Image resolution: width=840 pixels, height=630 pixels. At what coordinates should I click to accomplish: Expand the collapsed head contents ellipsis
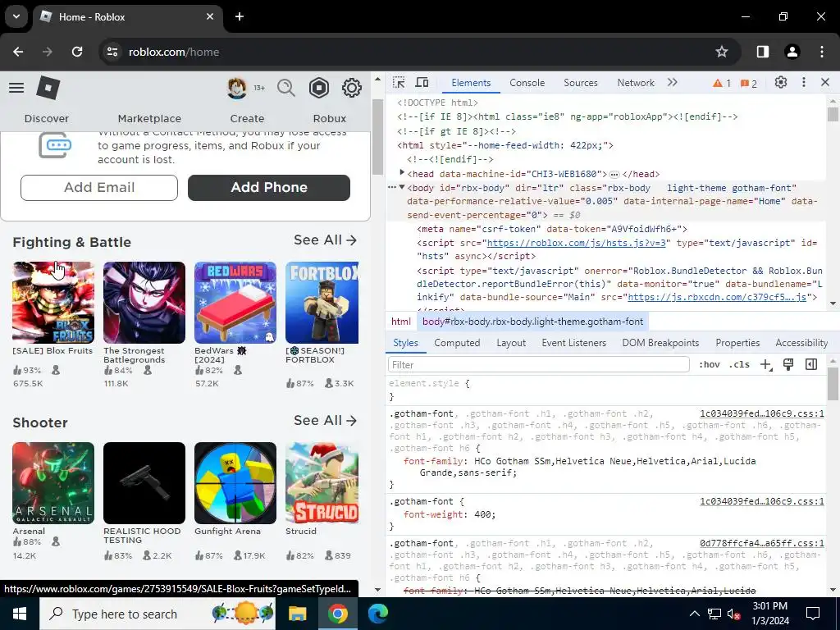(x=614, y=174)
